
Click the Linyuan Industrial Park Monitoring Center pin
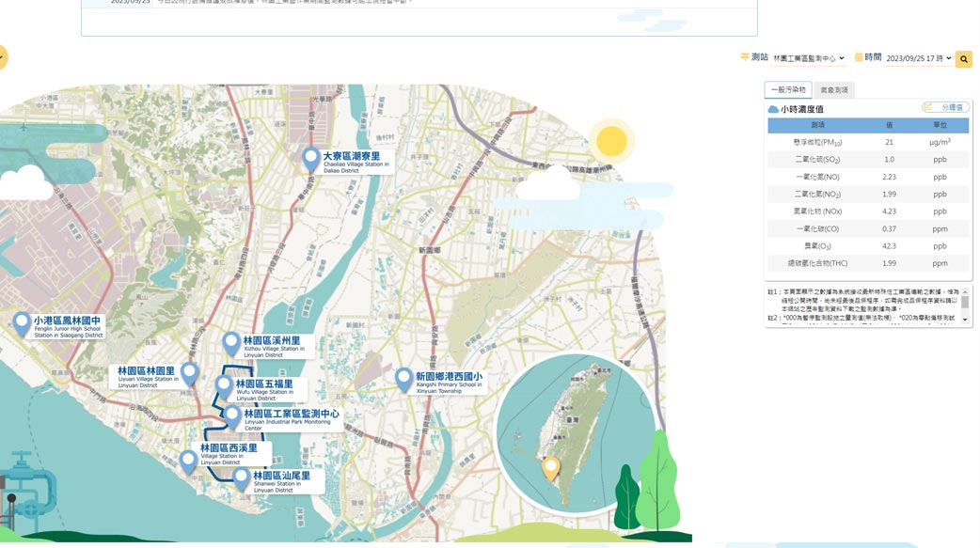tap(232, 415)
